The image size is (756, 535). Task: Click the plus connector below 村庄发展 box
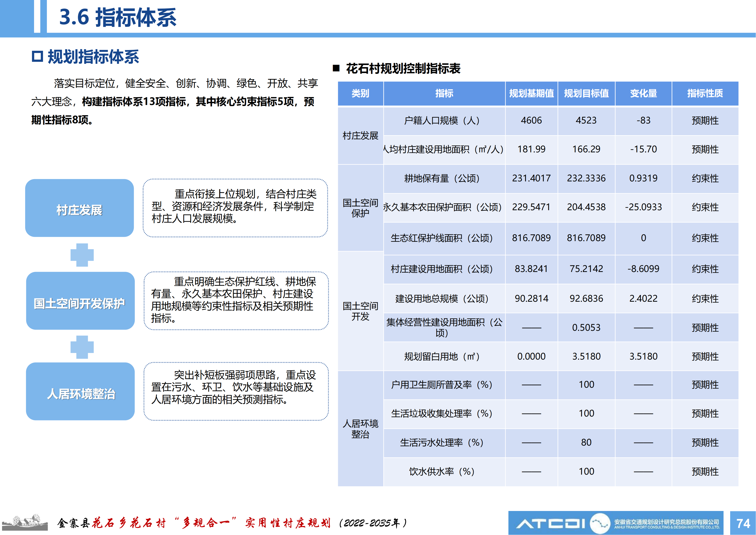82,255
